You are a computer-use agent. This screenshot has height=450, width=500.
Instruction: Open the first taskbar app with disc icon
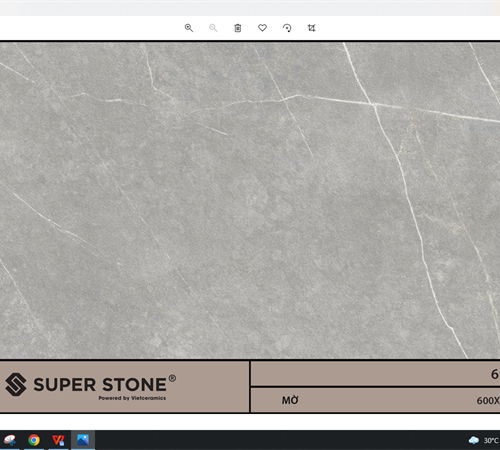tap(10, 440)
